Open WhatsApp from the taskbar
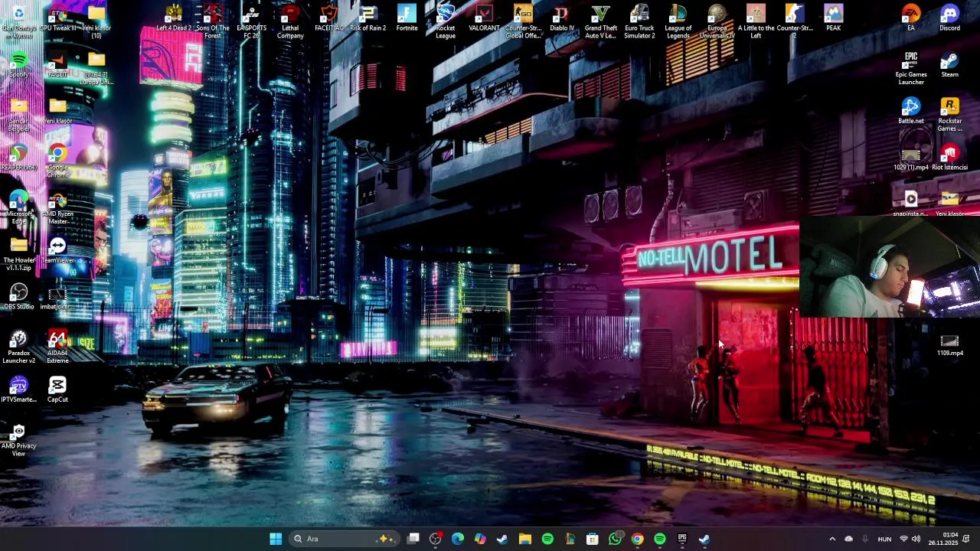This screenshot has width=980, height=551. (x=615, y=539)
